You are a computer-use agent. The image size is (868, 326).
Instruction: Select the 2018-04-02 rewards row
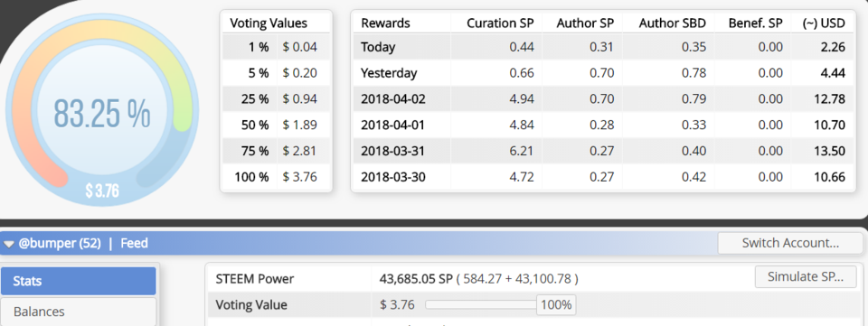tap(603, 99)
